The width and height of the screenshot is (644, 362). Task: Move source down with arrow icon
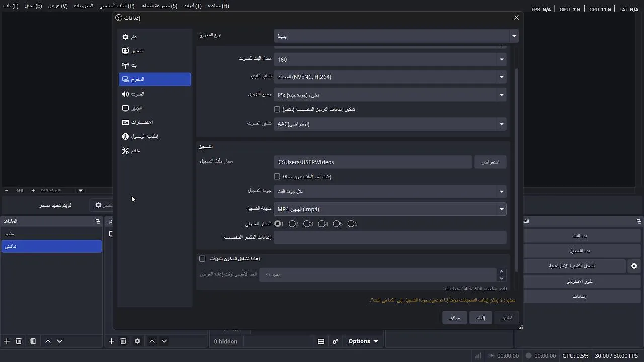pyautogui.click(x=164, y=341)
